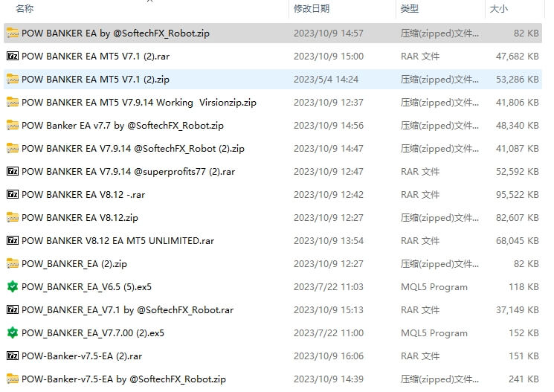
Task: Select file POW_BANKER_EA_V6.5 (5).ex5
Action: pyautogui.click(x=86, y=287)
